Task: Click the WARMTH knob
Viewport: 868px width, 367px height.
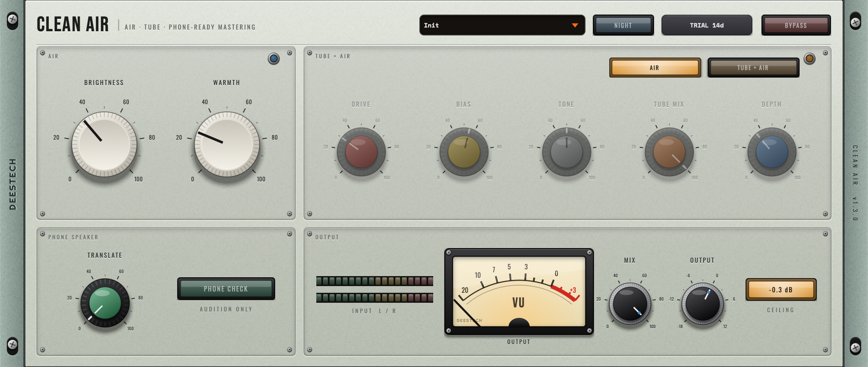Action: pos(227,144)
